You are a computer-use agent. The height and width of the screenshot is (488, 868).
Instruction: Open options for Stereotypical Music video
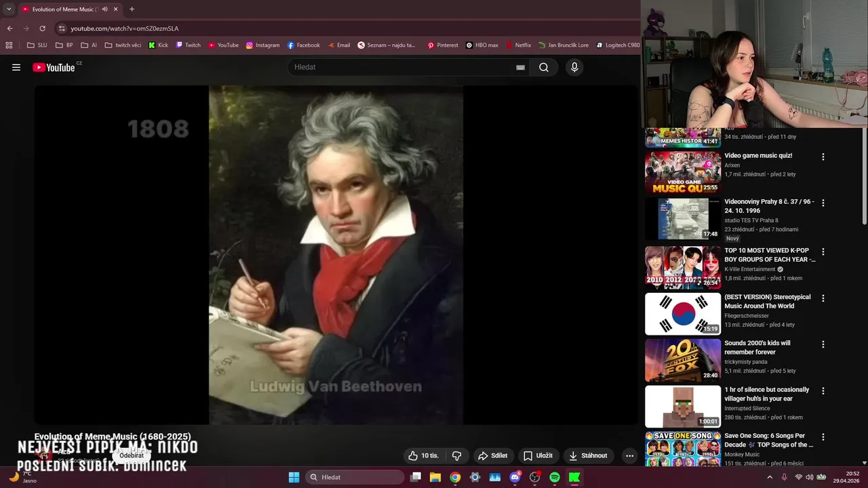point(823,298)
